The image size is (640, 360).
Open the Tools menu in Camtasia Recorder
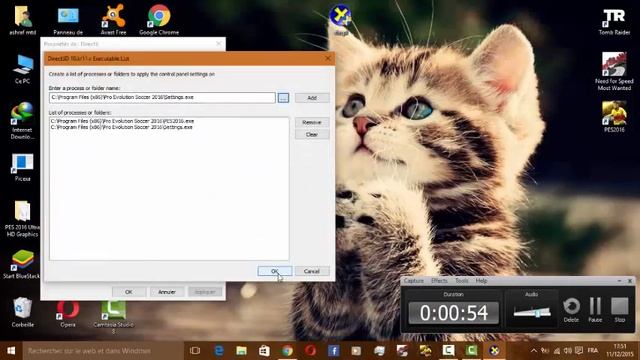tap(462, 281)
